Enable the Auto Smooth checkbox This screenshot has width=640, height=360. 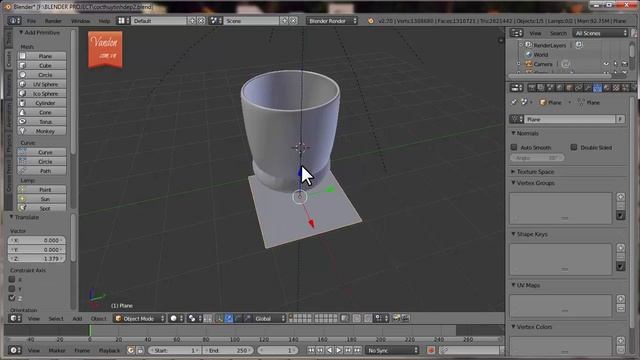[514, 147]
